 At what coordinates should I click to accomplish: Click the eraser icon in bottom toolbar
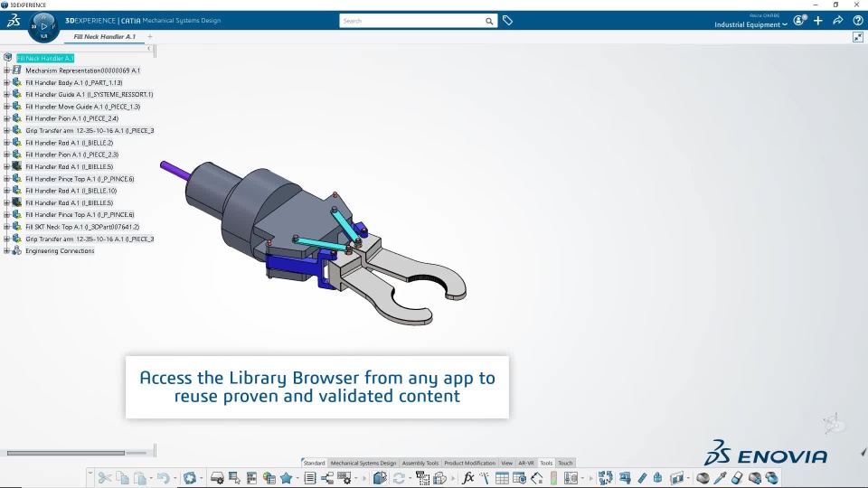coord(737,477)
